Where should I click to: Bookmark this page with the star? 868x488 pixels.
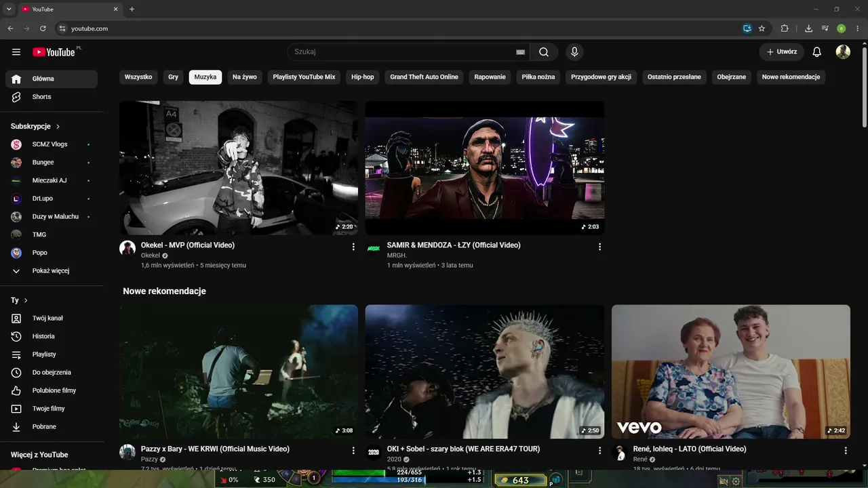pos(762,28)
